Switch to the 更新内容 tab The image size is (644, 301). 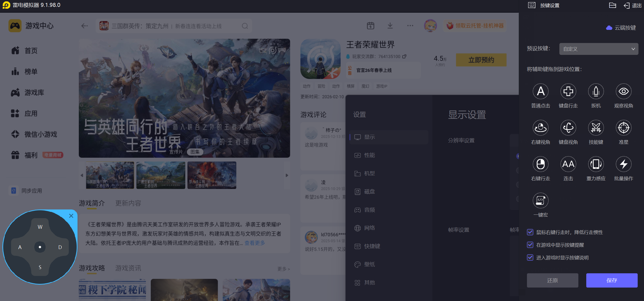(128, 203)
